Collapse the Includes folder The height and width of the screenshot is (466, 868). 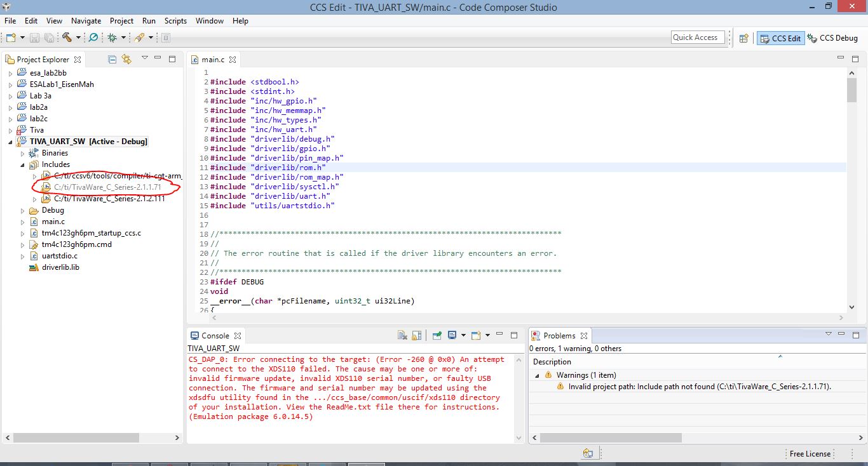[x=22, y=164]
